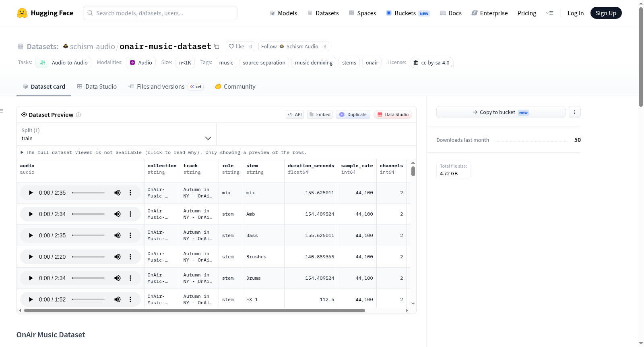Go to the Pricing page
644x347 pixels.
point(527,13)
